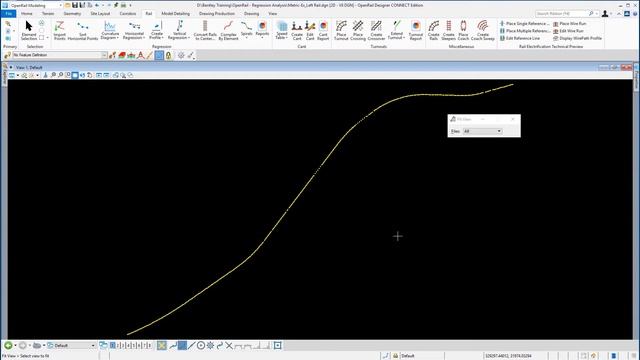The width and height of the screenshot is (640, 360).
Task: Open Extend Turnout dropdown
Action: coord(396,31)
